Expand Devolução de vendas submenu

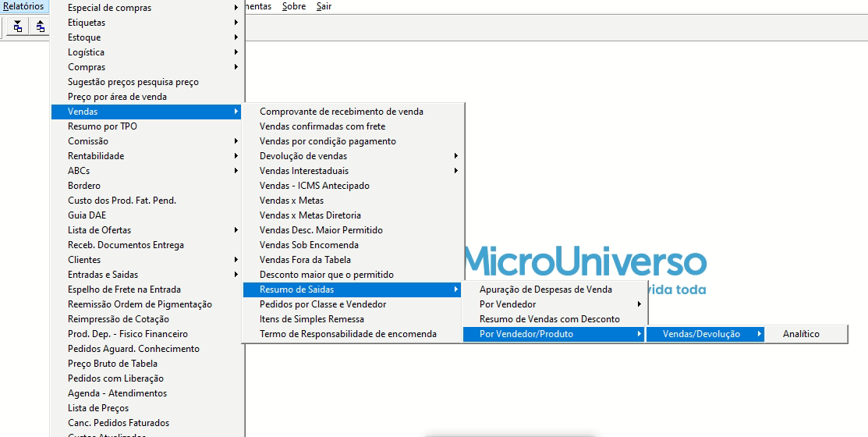(352, 156)
